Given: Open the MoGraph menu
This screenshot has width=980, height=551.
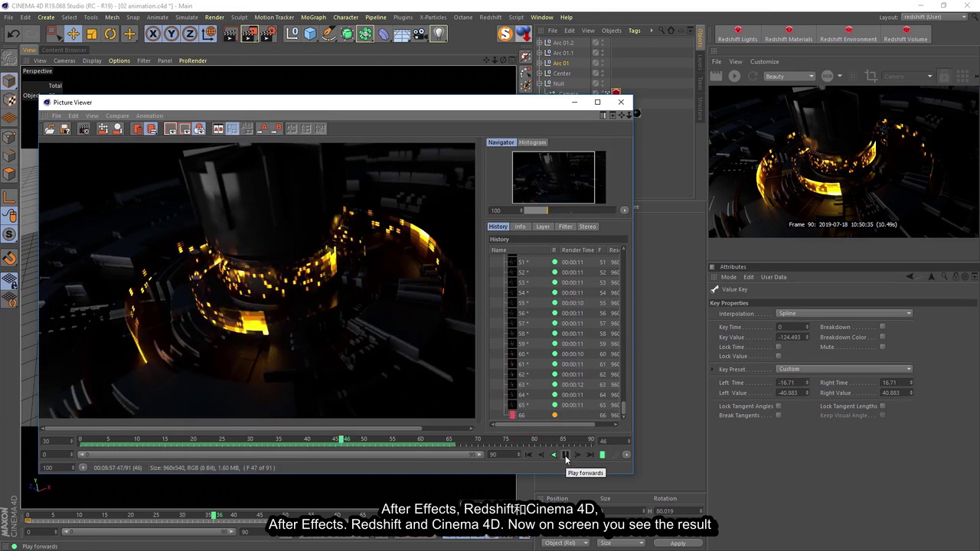Looking at the screenshot, I should (313, 17).
